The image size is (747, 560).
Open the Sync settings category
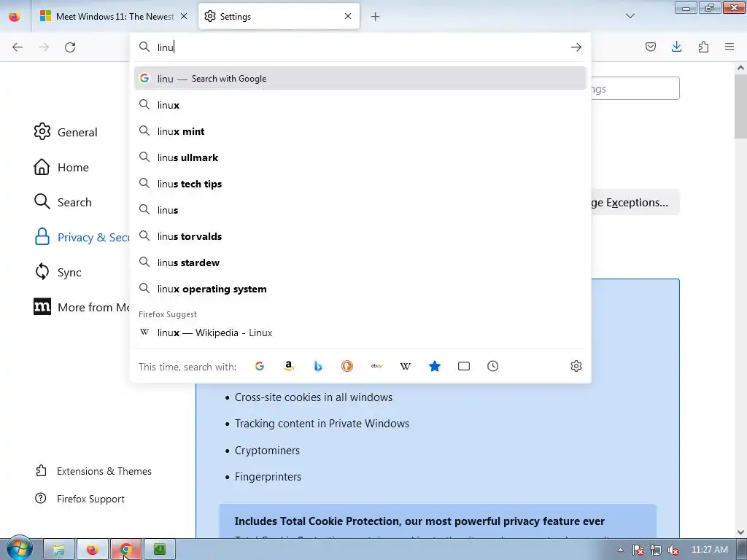click(x=58, y=272)
